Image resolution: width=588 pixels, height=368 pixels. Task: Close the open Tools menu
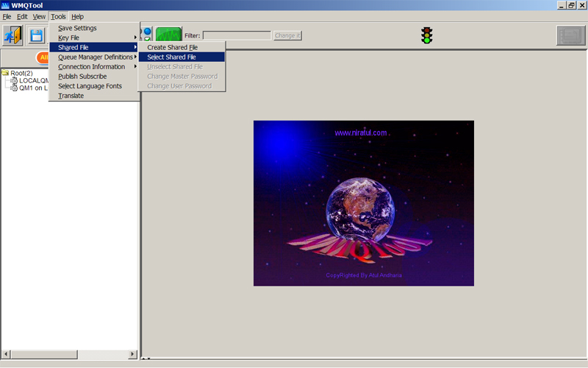click(x=58, y=16)
